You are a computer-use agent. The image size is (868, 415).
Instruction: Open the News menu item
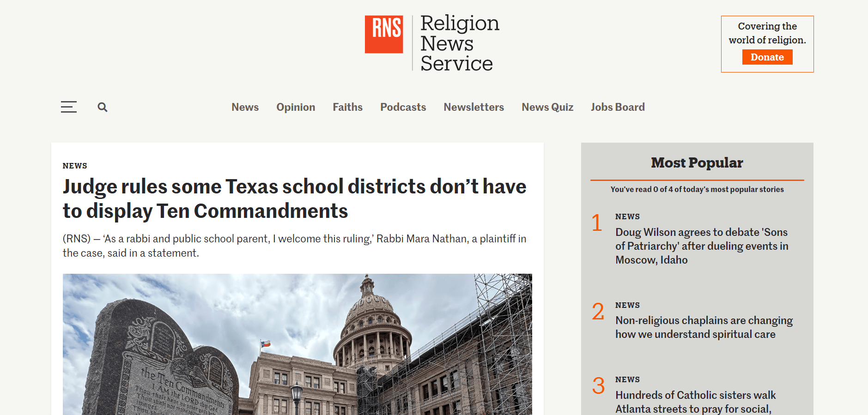point(245,107)
